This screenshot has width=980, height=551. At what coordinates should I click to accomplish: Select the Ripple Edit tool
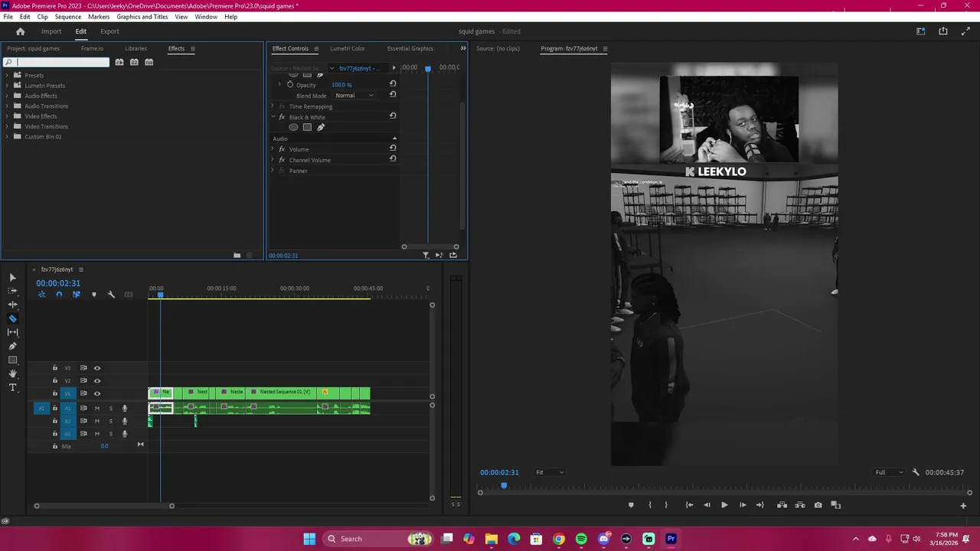(x=12, y=305)
